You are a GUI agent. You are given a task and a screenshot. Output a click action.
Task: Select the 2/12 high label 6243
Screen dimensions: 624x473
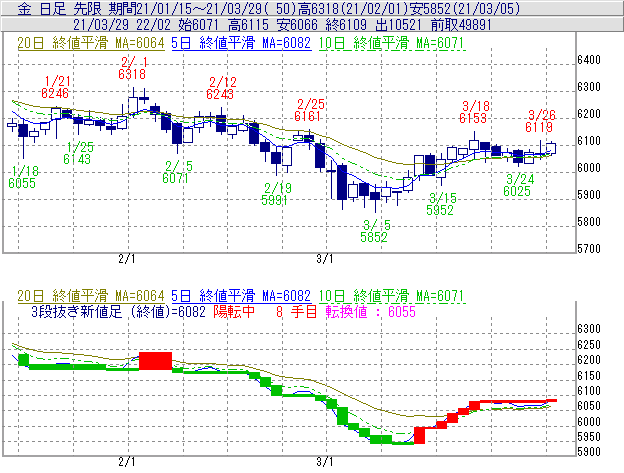(220, 94)
